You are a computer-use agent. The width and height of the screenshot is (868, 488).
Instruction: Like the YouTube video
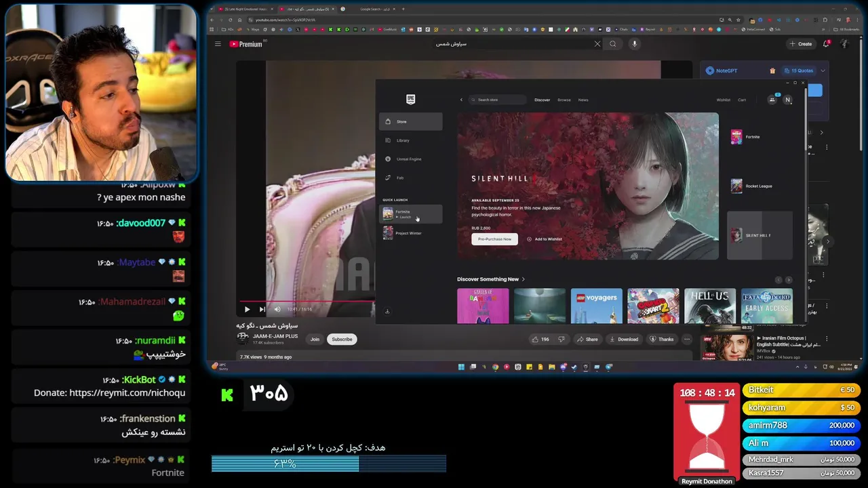coord(541,339)
